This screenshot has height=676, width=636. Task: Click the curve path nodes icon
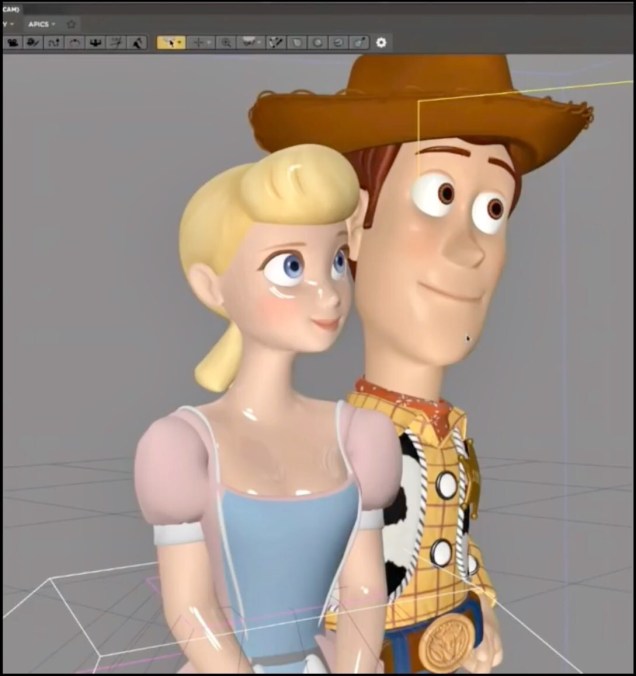pos(53,43)
